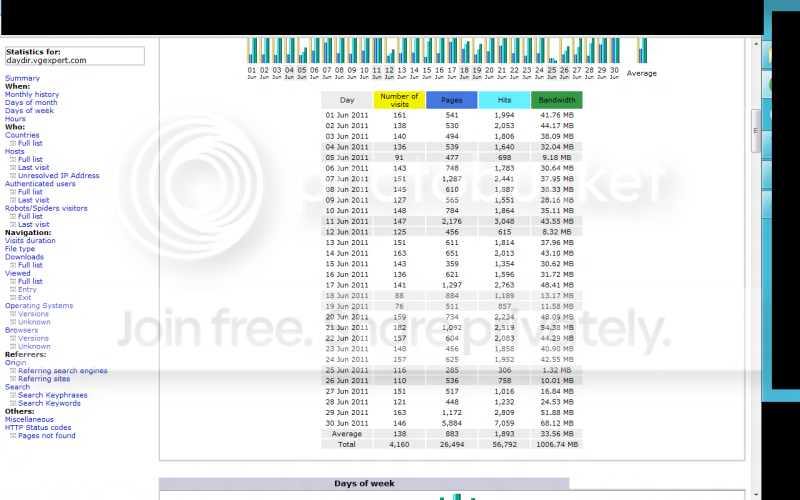The height and width of the screenshot is (500, 800).
Task: Open Full list under Countries
Action: [x=30, y=143]
